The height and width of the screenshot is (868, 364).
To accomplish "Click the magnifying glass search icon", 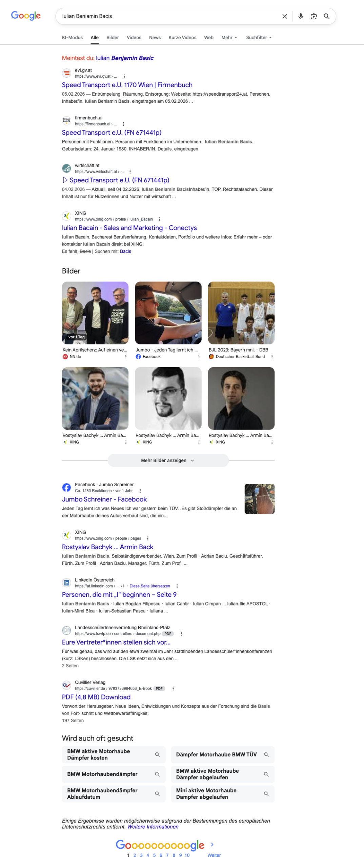I will 326,16.
